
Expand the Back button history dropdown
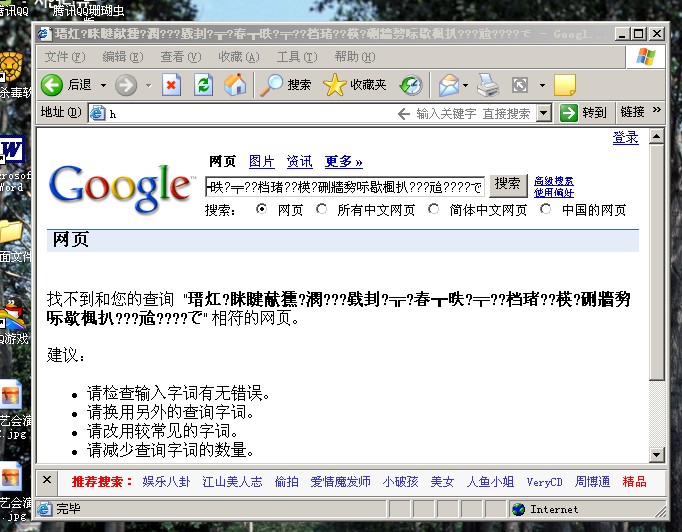(x=104, y=85)
